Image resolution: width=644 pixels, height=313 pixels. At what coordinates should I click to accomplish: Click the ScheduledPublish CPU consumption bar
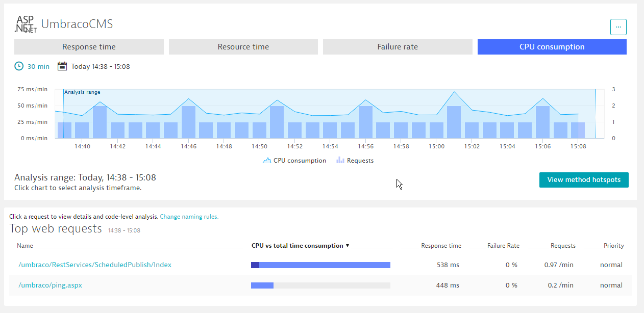coord(320,265)
